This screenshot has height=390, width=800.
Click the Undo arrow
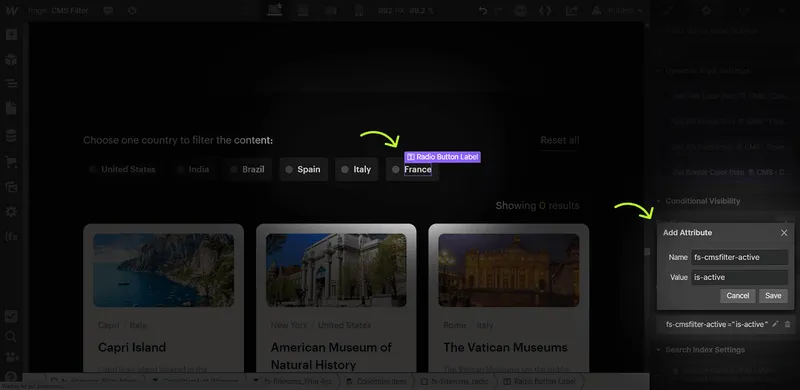(x=483, y=10)
